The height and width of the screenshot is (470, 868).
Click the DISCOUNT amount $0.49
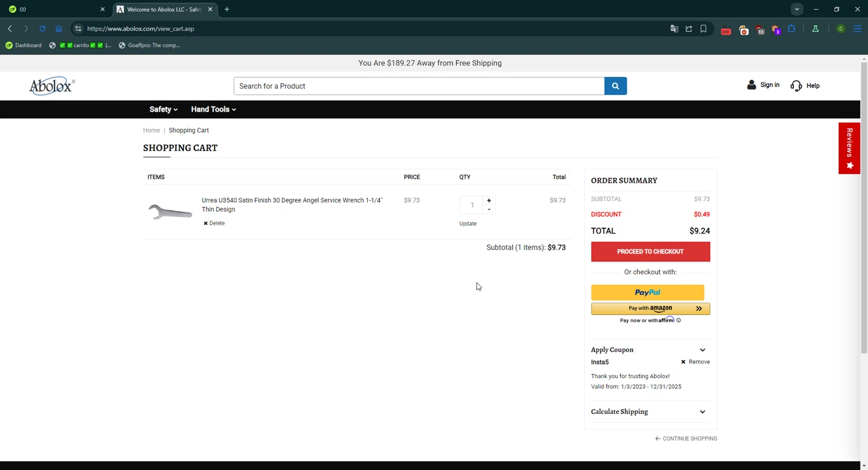pos(702,214)
